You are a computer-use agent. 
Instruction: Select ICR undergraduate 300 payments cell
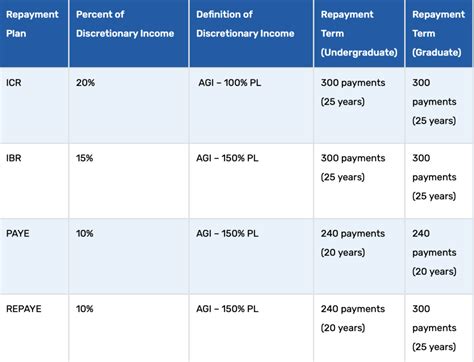359,106
